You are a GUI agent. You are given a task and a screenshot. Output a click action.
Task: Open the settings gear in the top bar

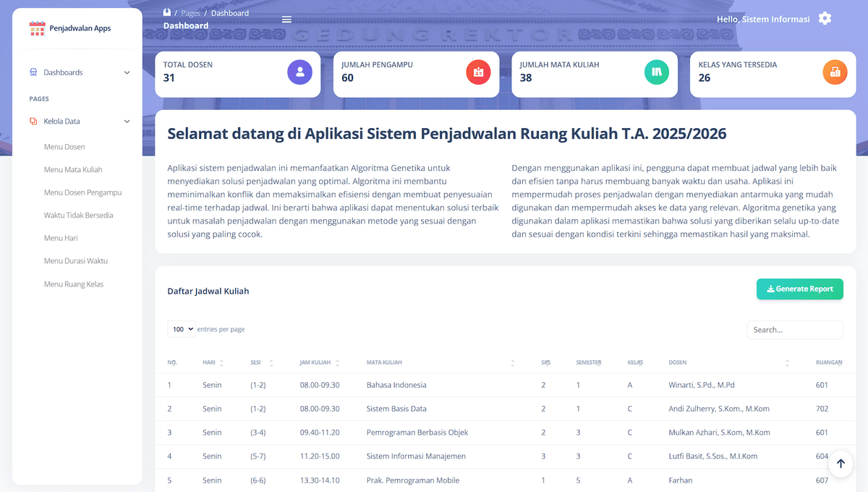pyautogui.click(x=825, y=19)
